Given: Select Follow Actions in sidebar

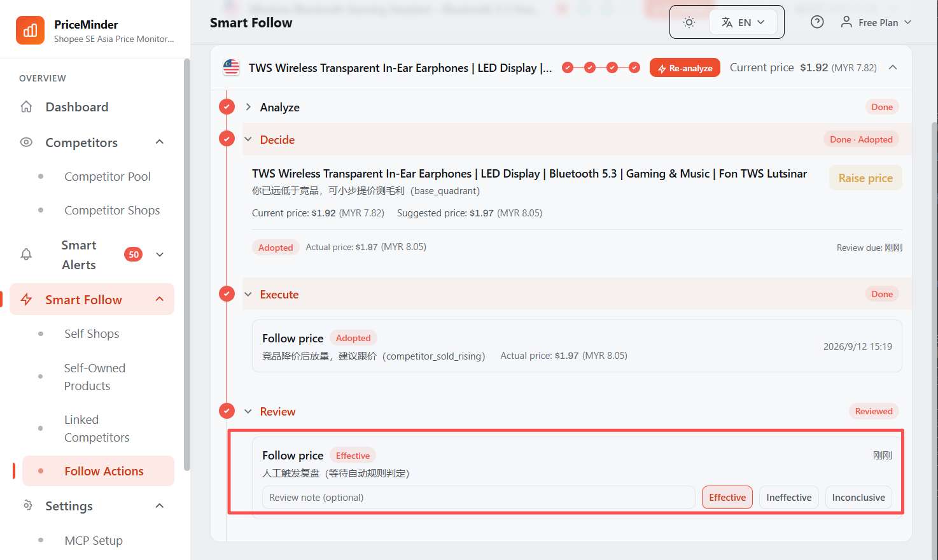Looking at the screenshot, I should 99,471.
